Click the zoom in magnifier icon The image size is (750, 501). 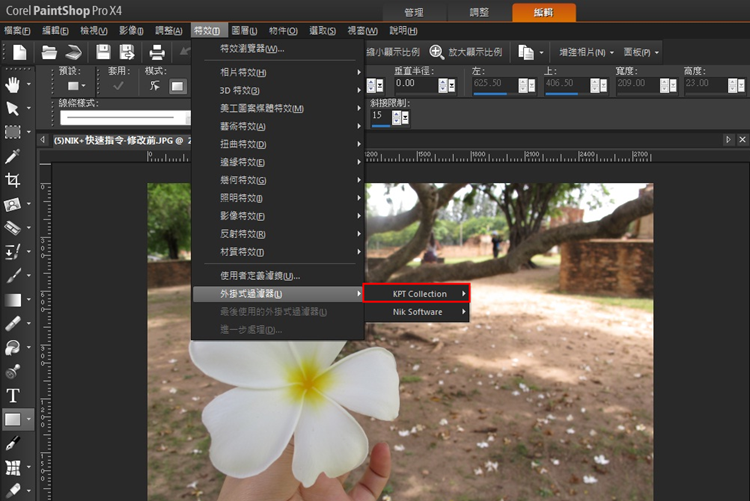pos(436,52)
